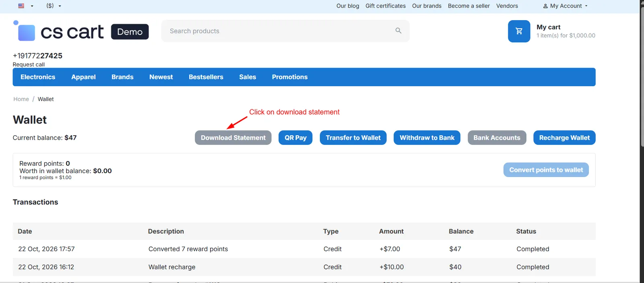The width and height of the screenshot is (644, 283).
Task: Open the Promotions menu item
Action: coord(289,77)
